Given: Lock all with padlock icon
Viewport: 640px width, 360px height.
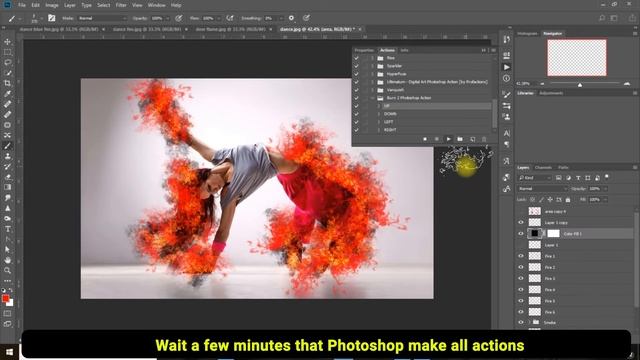Looking at the screenshot, I should pyautogui.click(x=568, y=200).
